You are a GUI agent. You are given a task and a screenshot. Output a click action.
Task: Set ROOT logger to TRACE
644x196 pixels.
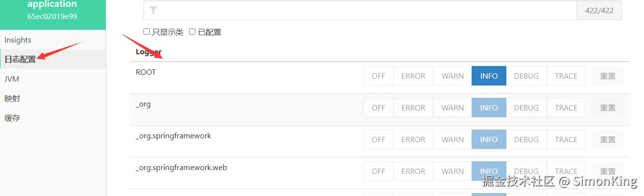coord(566,76)
